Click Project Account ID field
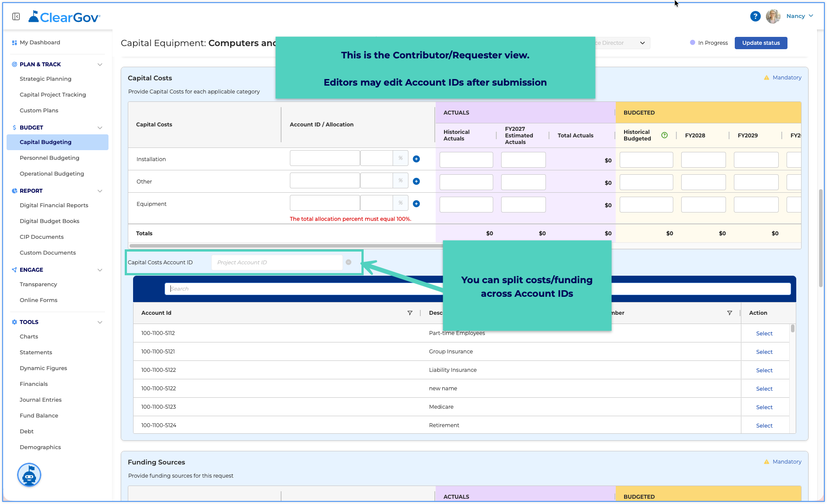This screenshot has width=827, height=504. (x=277, y=263)
